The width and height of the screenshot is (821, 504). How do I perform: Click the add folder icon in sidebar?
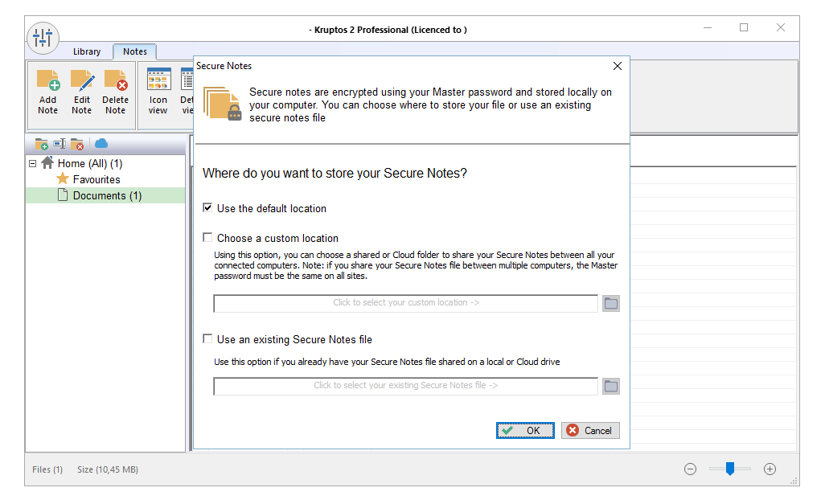tap(42, 144)
